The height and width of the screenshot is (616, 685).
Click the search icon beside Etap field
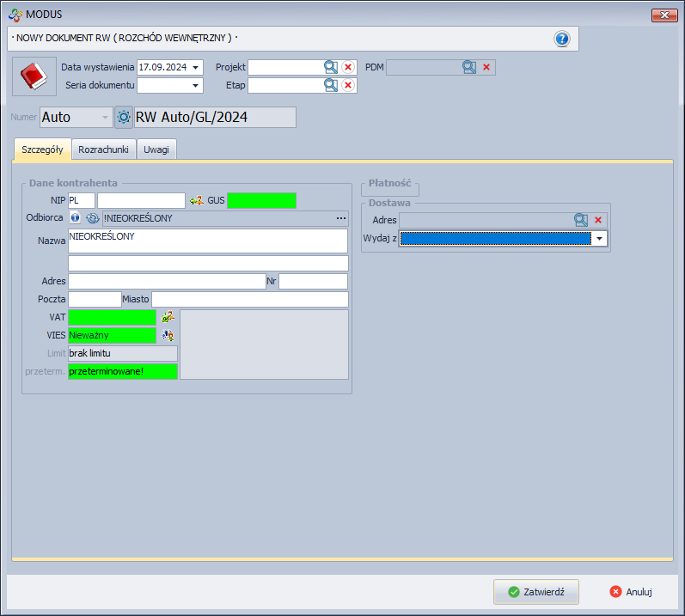(331, 85)
